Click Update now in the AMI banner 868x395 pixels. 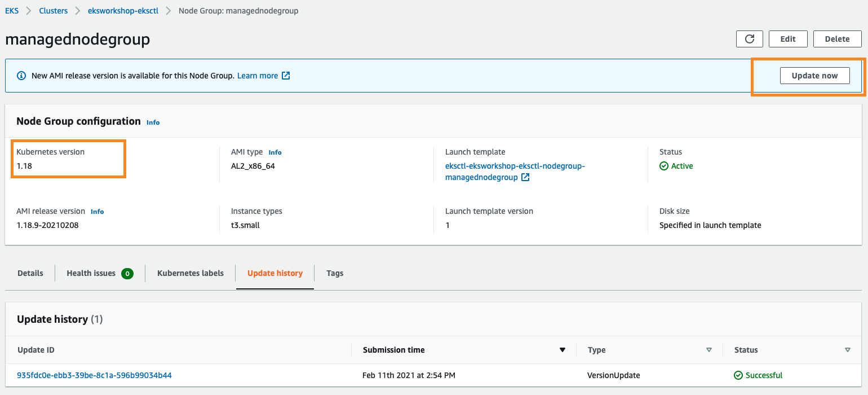tap(814, 76)
